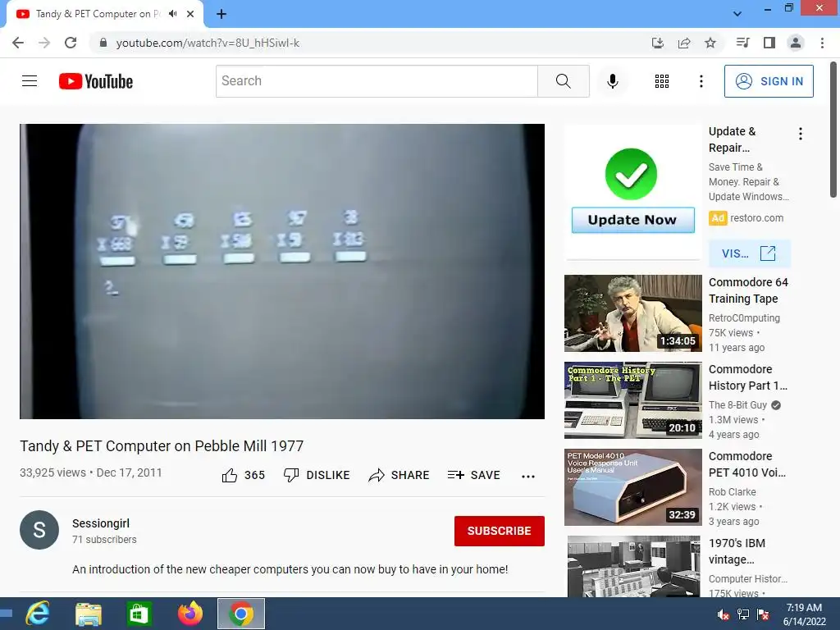Open Chrome three-dot menu
This screenshot has width=840, height=630.
point(822,43)
